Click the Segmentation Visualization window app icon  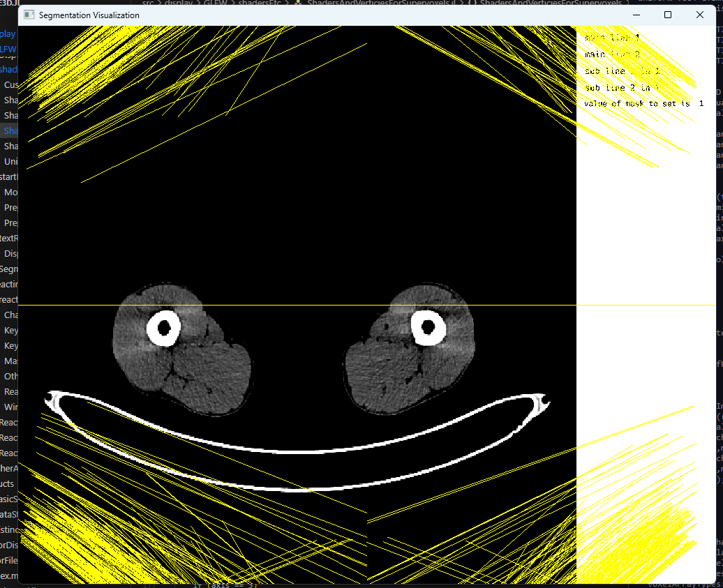point(29,15)
